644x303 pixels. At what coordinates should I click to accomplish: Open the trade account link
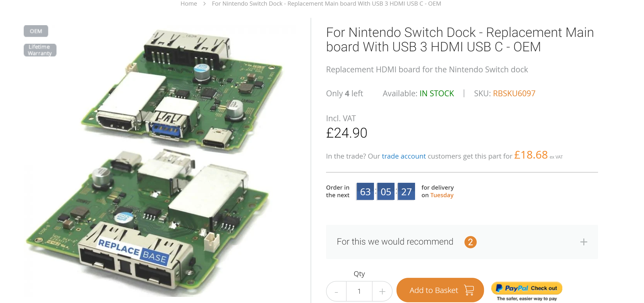(x=404, y=156)
